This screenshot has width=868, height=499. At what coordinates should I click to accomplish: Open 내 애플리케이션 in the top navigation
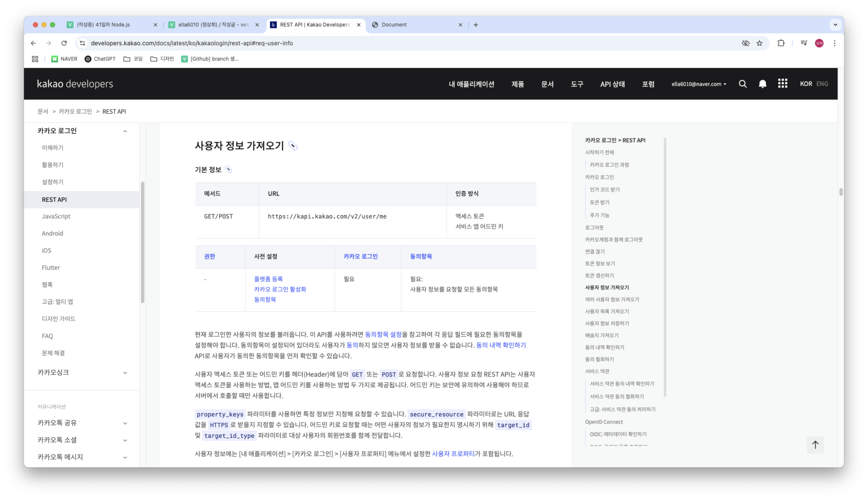471,84
